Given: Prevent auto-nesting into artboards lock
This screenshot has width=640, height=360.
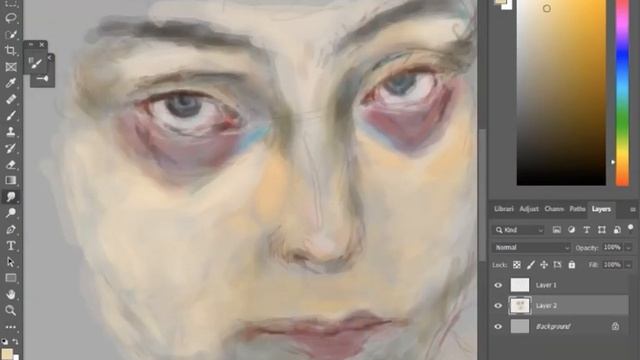Looking at the screenshot, I should click(558, 265).
